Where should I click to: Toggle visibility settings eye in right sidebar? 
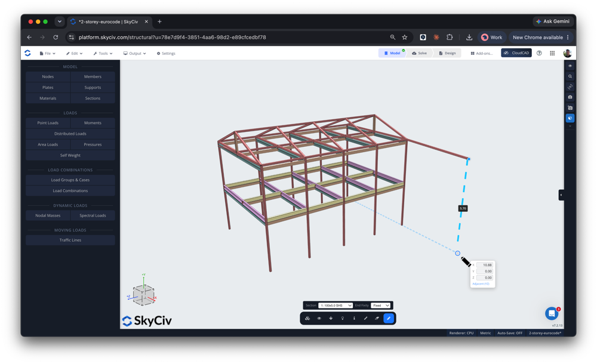click(x=570, y=66)
